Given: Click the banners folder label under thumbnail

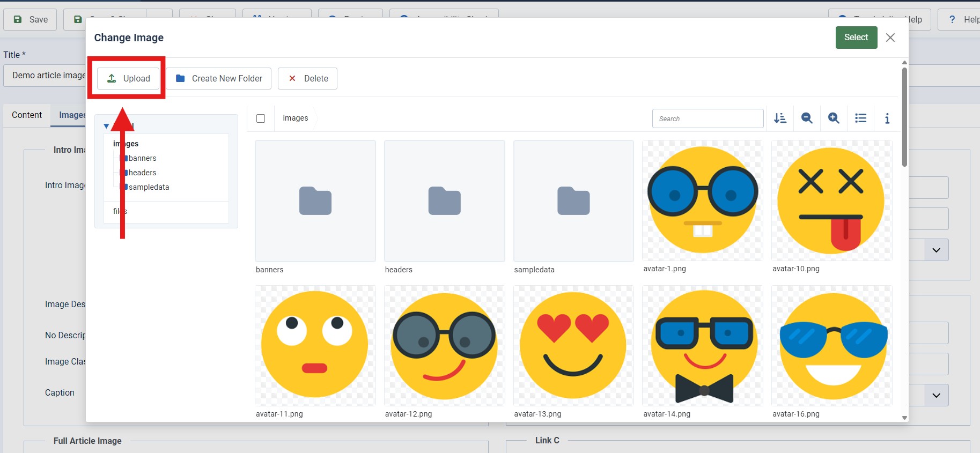Looking at the screenshot, I should click(269, 270).
